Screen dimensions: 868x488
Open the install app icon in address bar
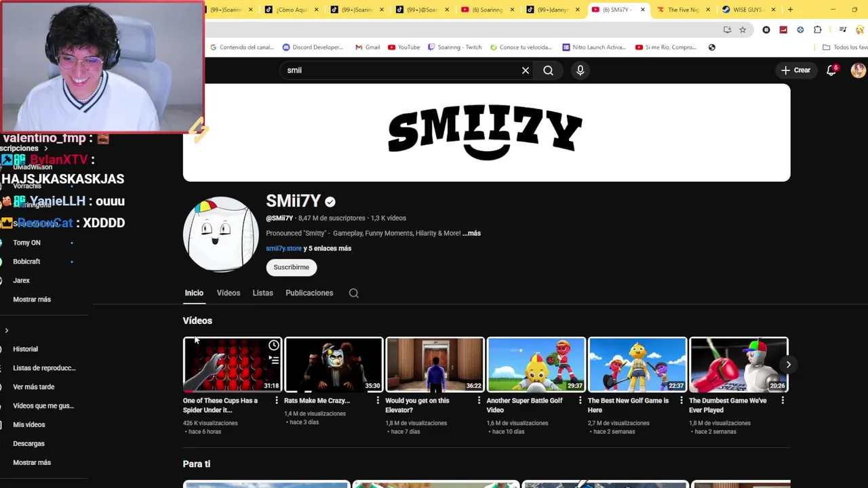[727, 30]
